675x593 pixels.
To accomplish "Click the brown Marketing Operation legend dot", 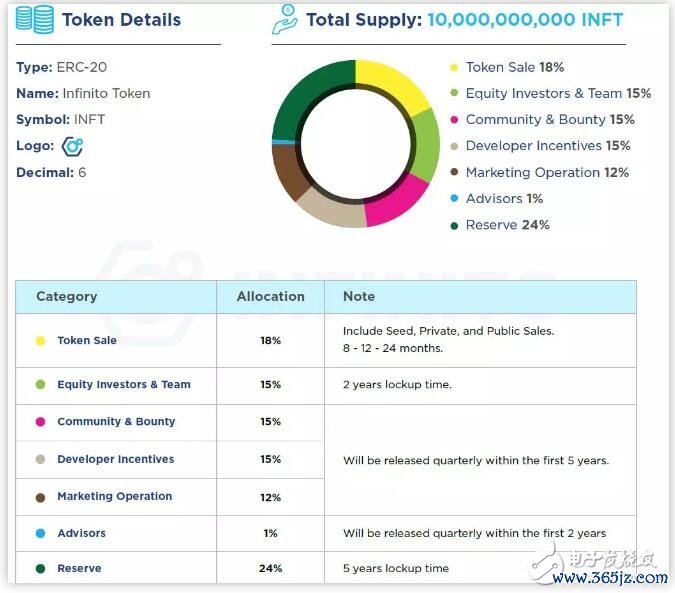I will [454, 173].
